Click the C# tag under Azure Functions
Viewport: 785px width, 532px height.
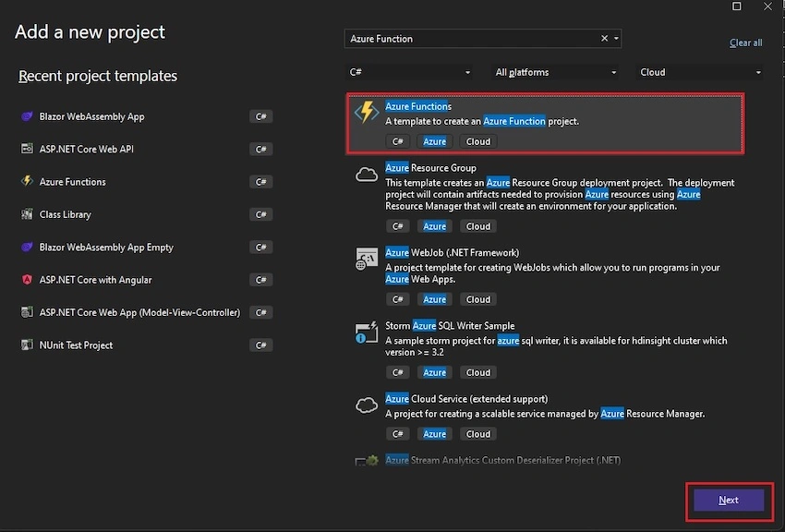click(x=397, y=141)
